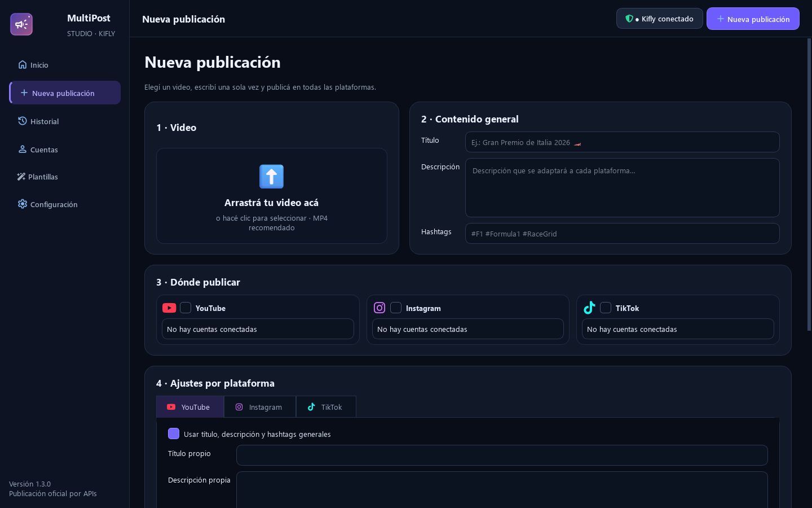The image size is (812, 508).
Task: Switch to the TikTok settings tab
Action: [x=326, y=407]
